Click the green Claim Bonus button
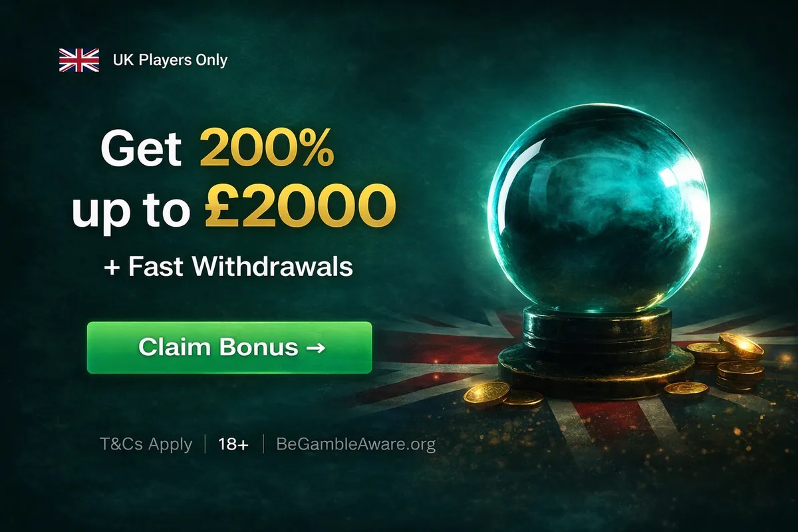This screenshot has height=532, width=798. pyautogui.click(x=229, y=347)
